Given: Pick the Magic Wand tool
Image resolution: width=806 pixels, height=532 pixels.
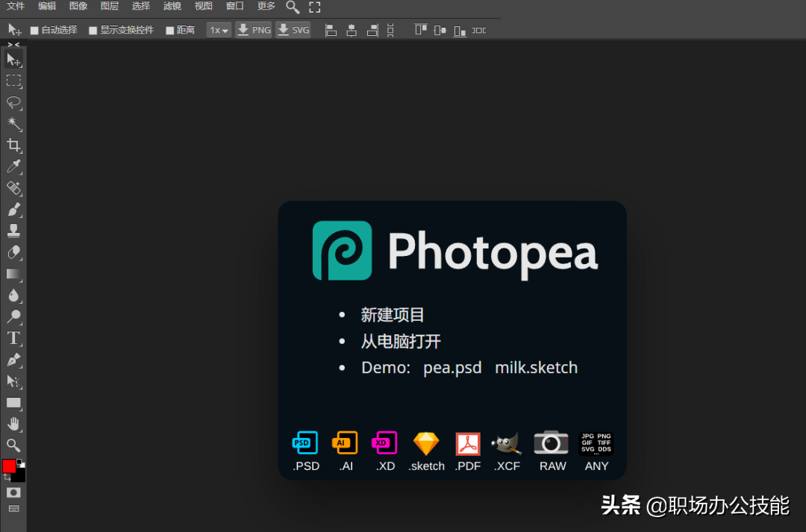Looking at the screenshot, I should point(13,123).
